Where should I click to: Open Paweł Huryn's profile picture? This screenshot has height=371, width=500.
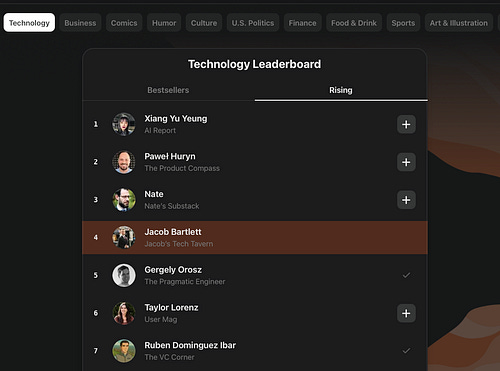pyautogui.click(x=124, y=162)
